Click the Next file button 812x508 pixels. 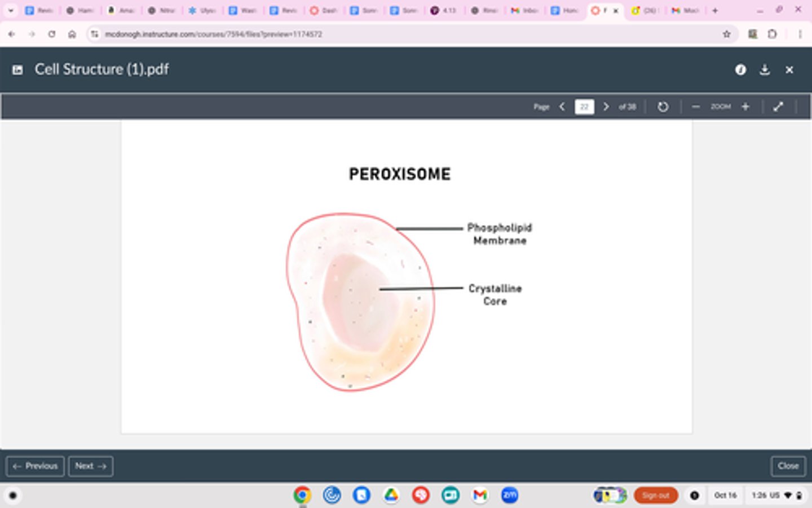click(x=91, y=466)
